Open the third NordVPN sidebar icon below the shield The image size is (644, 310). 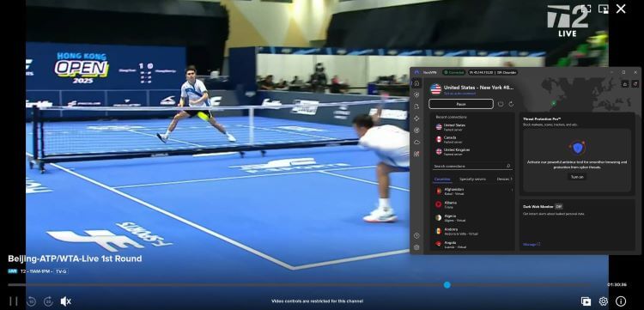(416, 106)
